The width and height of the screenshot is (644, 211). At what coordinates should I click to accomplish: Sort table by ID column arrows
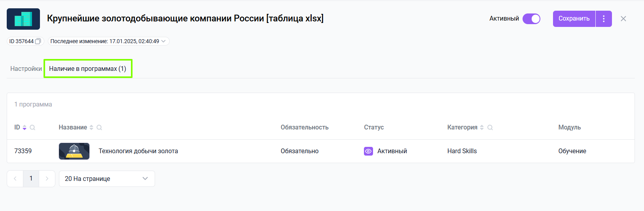point(25,127)
